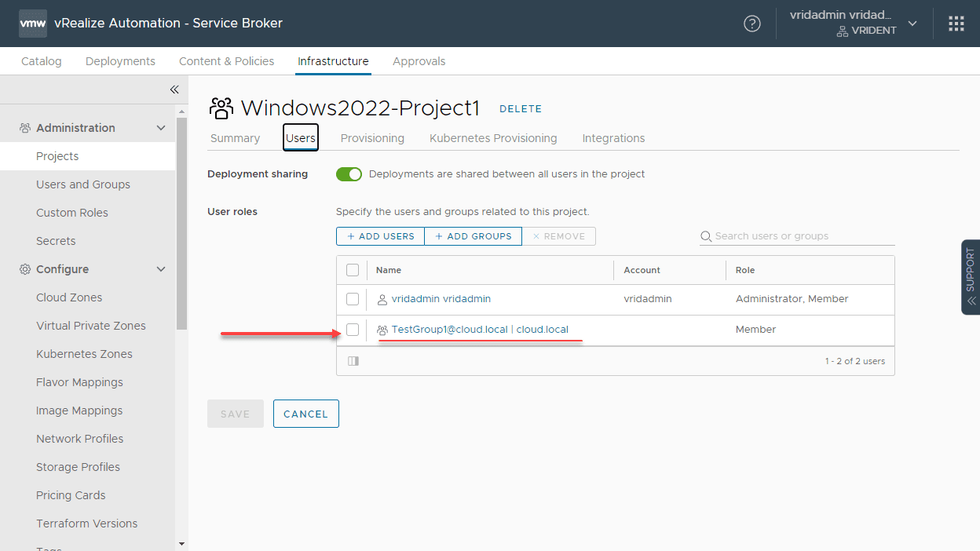This screenshot has height=551, width=980.
Task: Click the group icon beside TestGroup1@cloud.local
Action: click(x=382, y=330)
